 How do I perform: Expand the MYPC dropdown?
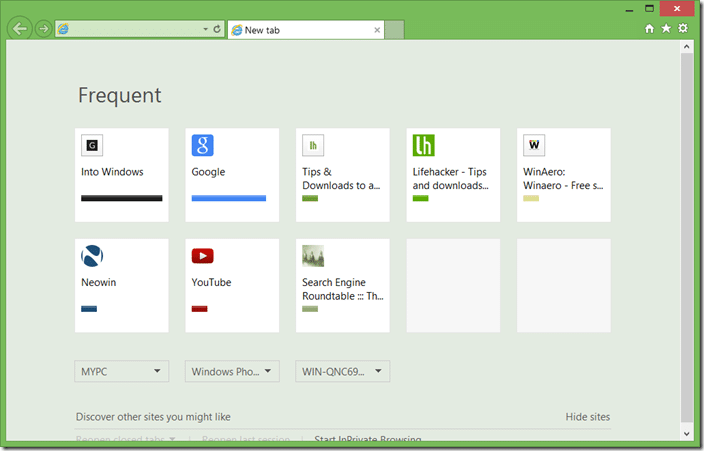click(x=122, y=371)
